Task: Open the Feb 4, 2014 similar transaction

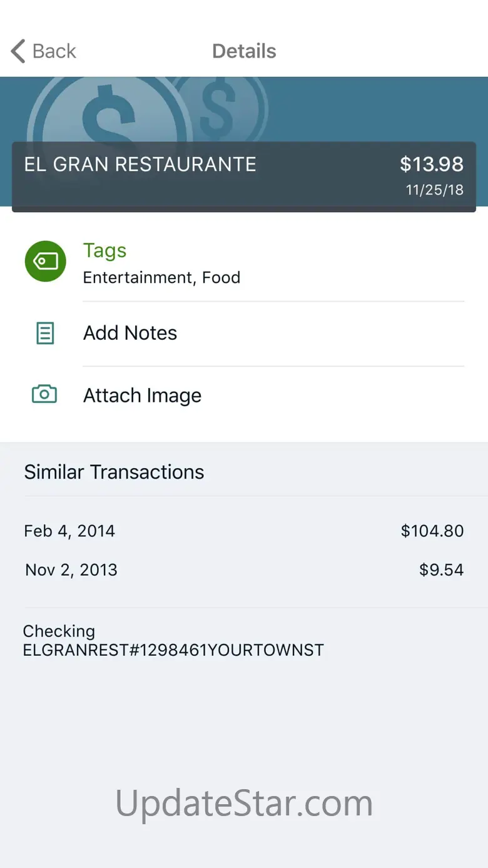Action: click(69, 531)
